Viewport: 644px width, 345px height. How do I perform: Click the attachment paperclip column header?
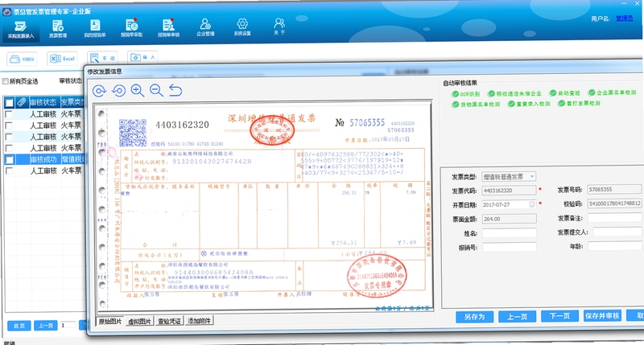tap(22, 102)
